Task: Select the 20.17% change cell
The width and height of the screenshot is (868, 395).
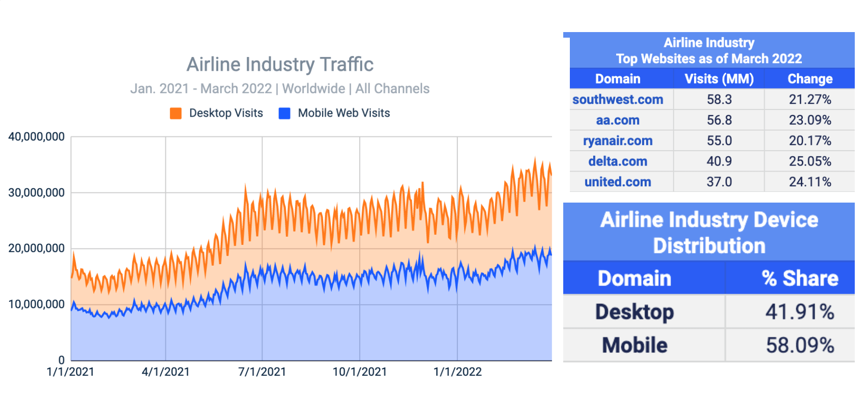Action: 810,140
